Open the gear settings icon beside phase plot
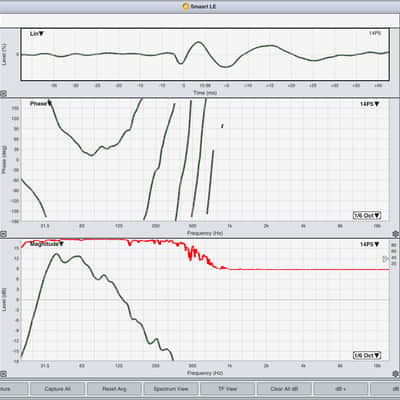 (396, 234)
